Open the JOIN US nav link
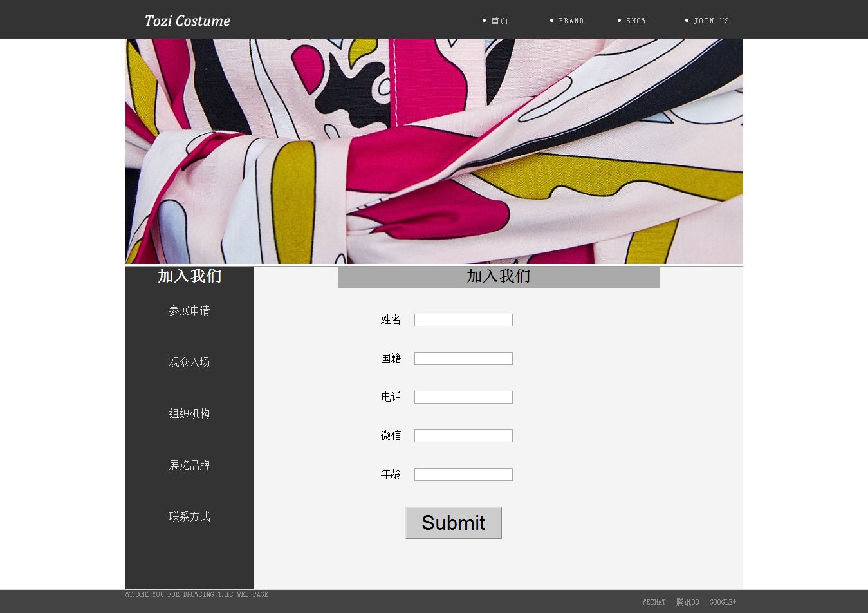 (711, 21)
